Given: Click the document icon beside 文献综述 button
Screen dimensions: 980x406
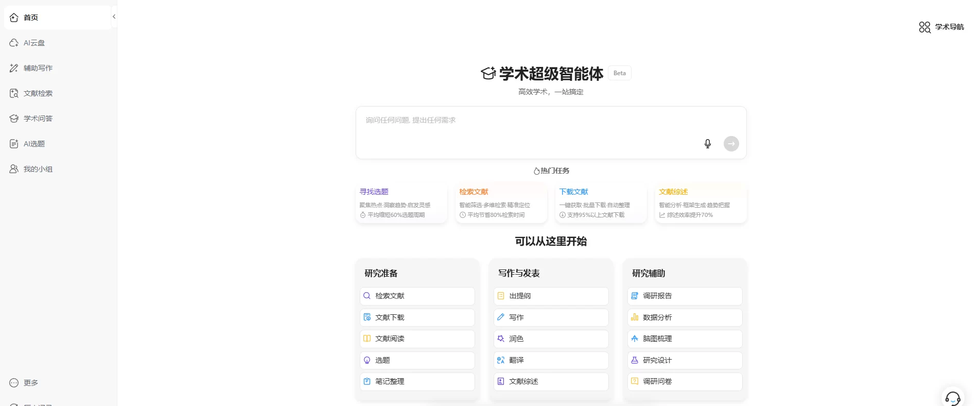Looking at the screenshot, I should [501, 381].
